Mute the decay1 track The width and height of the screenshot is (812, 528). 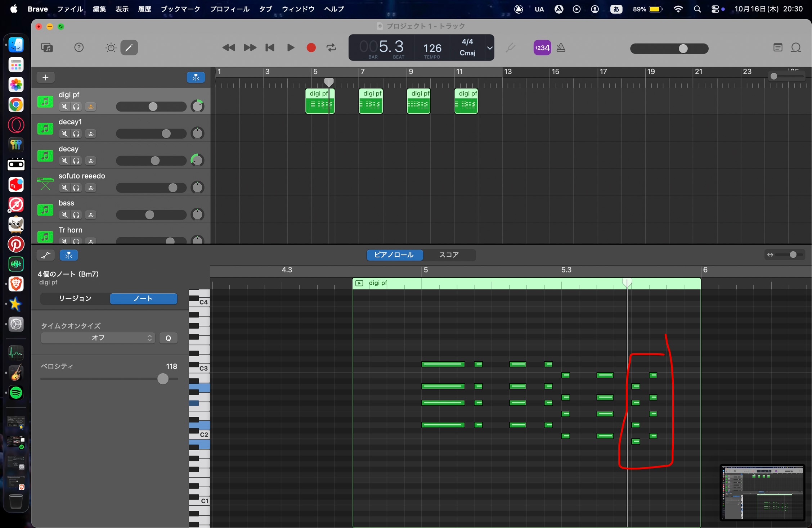pyautogui.click(x=64, y=134)
